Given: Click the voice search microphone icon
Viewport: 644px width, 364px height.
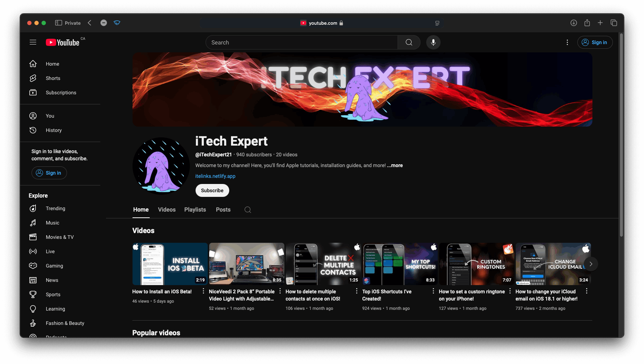Looking at the screenshot, I should tap(433, 42).
